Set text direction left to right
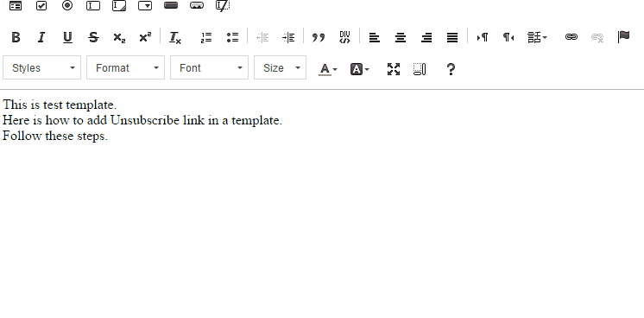 tap(483, 37)
